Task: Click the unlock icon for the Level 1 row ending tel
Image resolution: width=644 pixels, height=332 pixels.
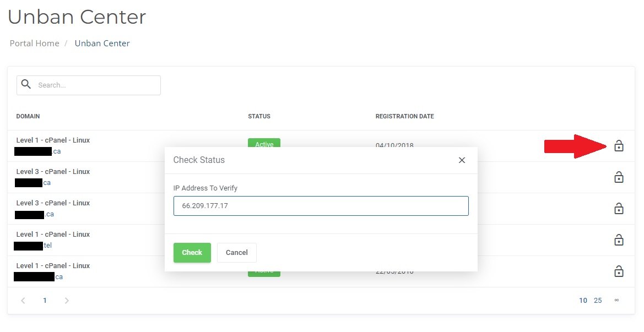Action: [x=619, y=240]
